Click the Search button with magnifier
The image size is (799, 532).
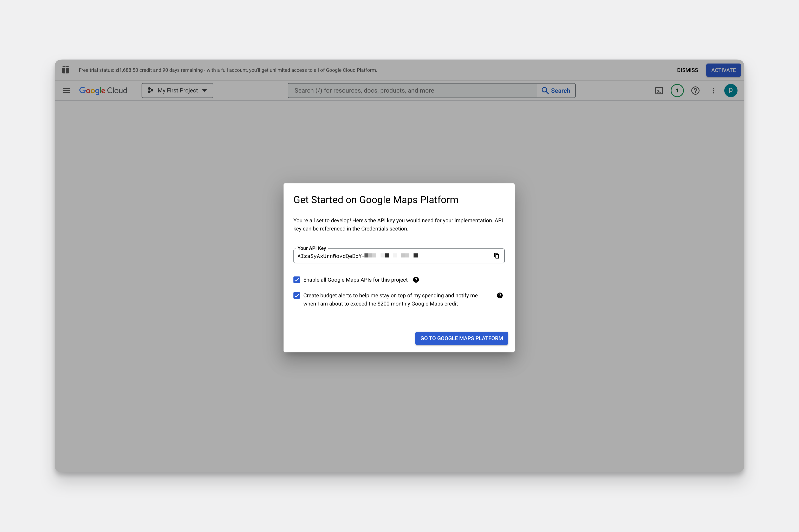556,90
